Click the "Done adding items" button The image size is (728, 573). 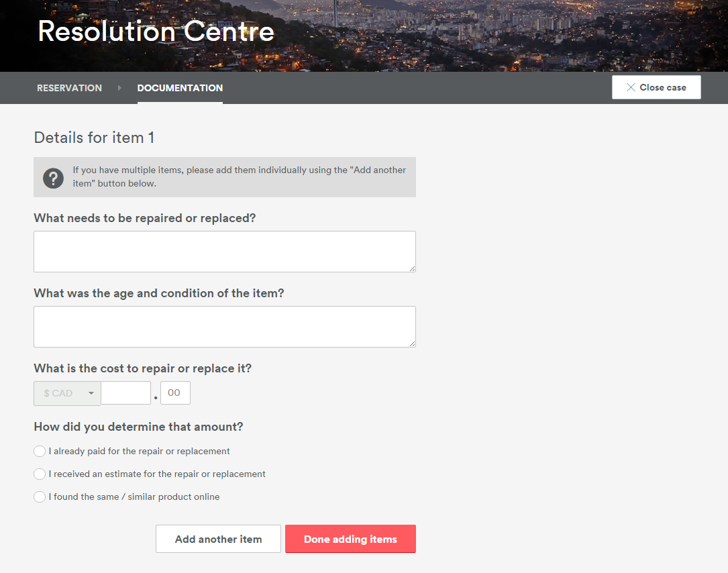[x=350, y=539]
